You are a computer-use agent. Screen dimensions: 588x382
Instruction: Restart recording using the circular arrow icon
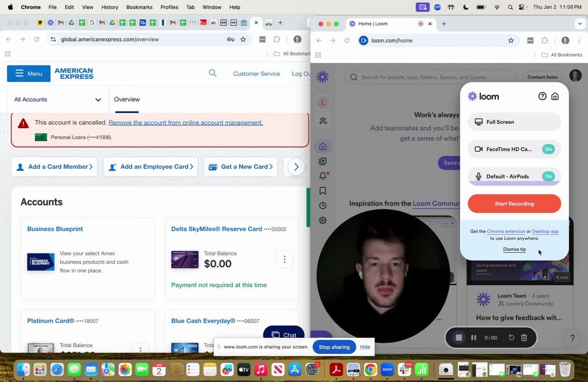(511, 337)
